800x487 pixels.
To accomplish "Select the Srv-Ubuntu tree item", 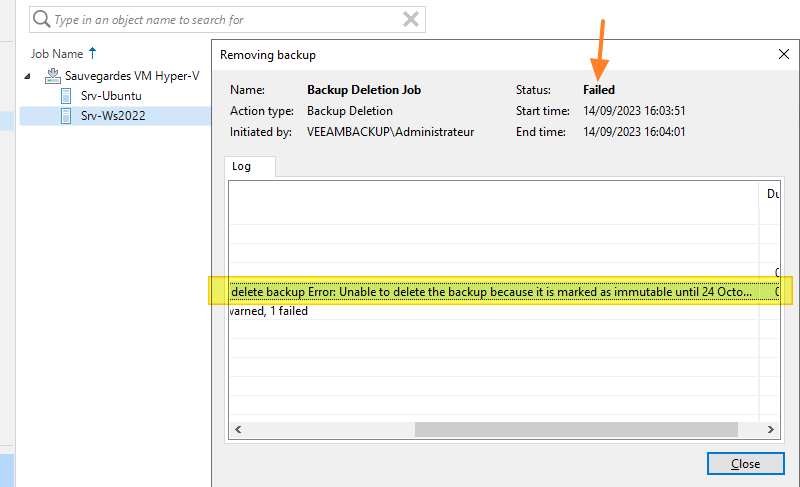I will coord(111,96).
